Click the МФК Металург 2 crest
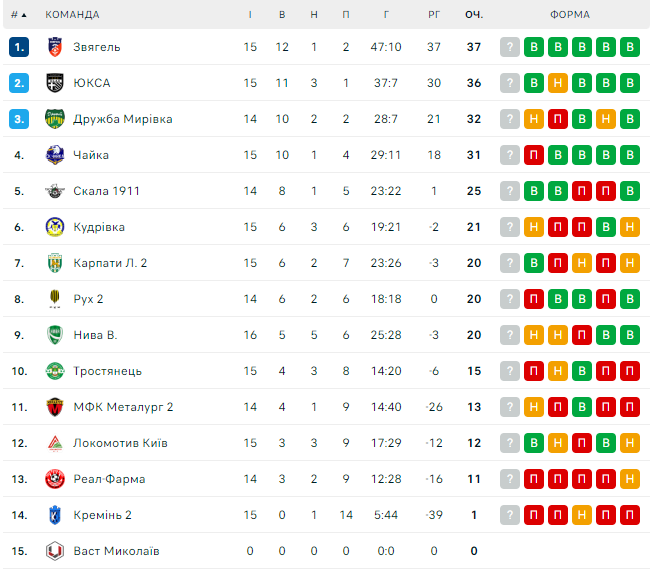The width and height of the screenshot is (652, 571). click(x=55, y=407)
